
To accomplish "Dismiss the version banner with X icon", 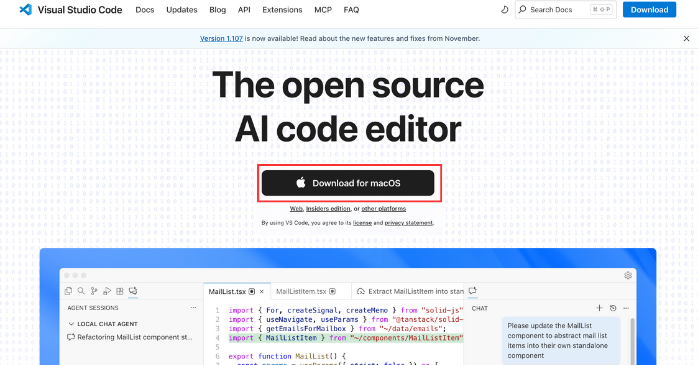I will (x=686, y=39).
